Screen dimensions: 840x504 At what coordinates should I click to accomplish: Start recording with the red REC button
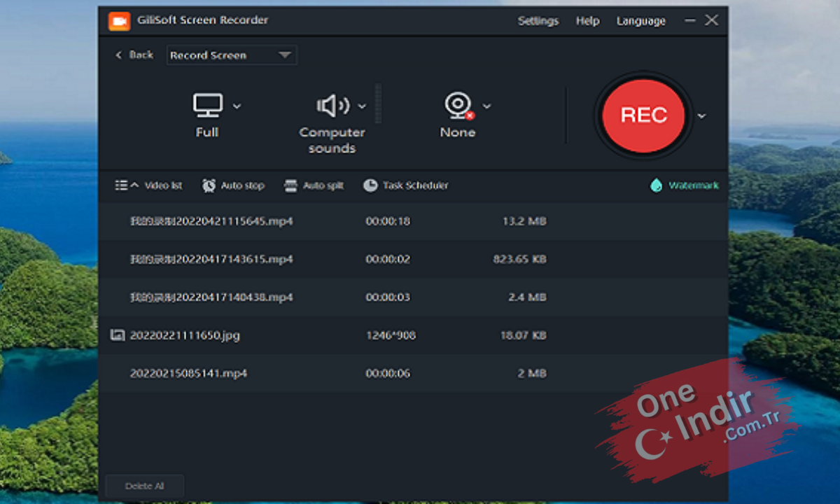[643, 115]
